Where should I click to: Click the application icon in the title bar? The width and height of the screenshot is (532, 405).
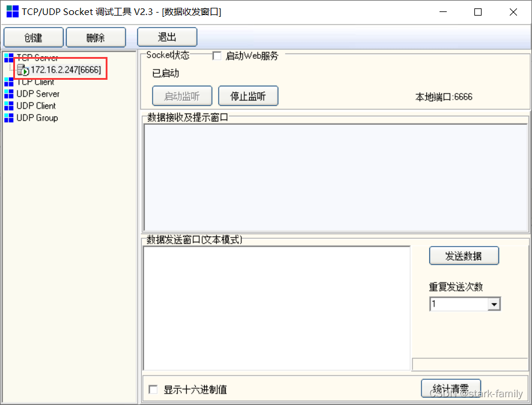point(12,11)
